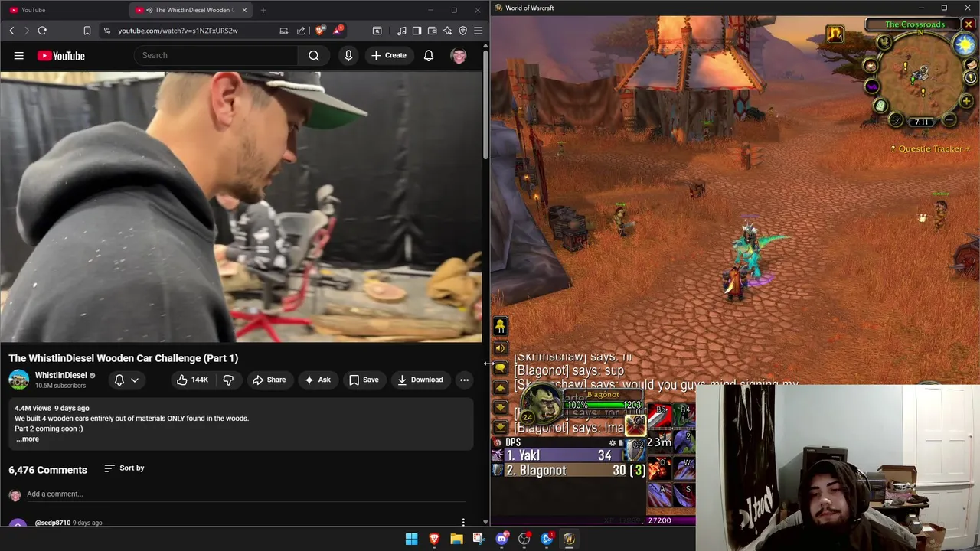Close the WoW minimap with the X button
Image resolution: width=980 pixels, height=551 pixels.
(x=969, y=24)
